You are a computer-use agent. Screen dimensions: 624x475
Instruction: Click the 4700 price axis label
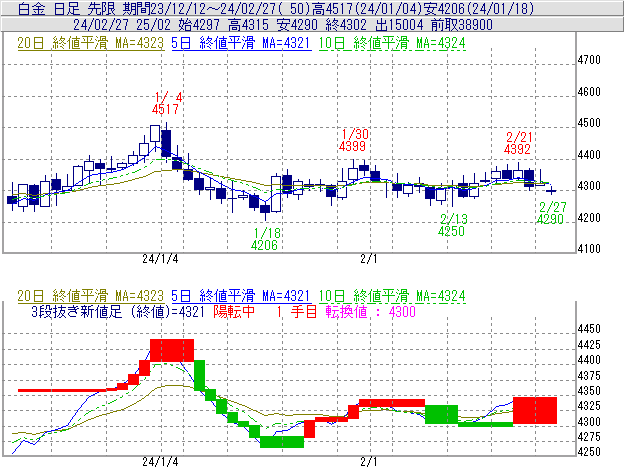tap(589, 60)
